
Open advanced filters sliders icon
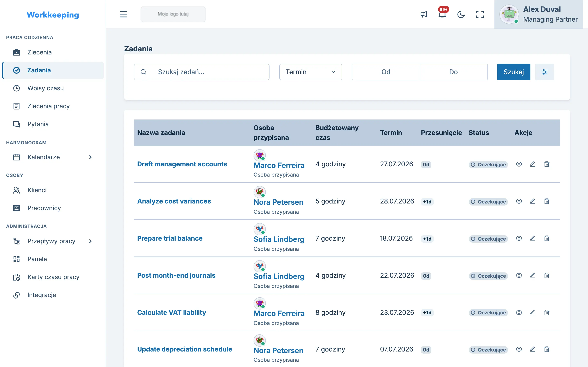tap(545, 72)
